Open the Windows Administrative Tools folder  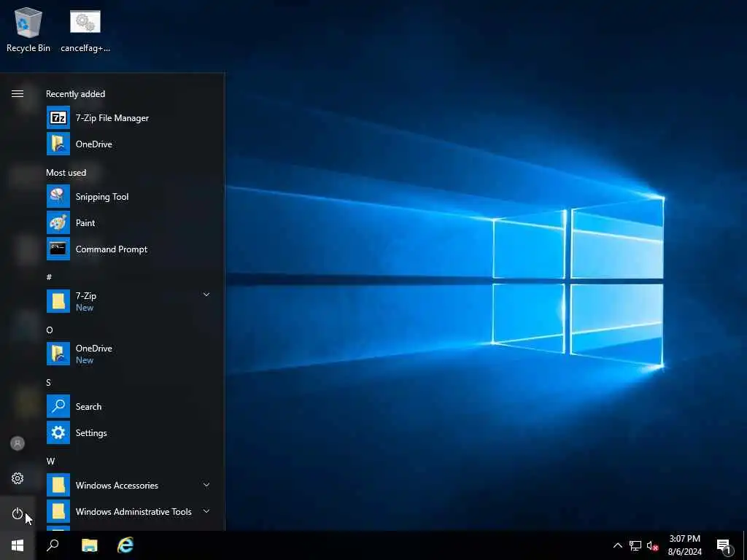pos(128,511)
